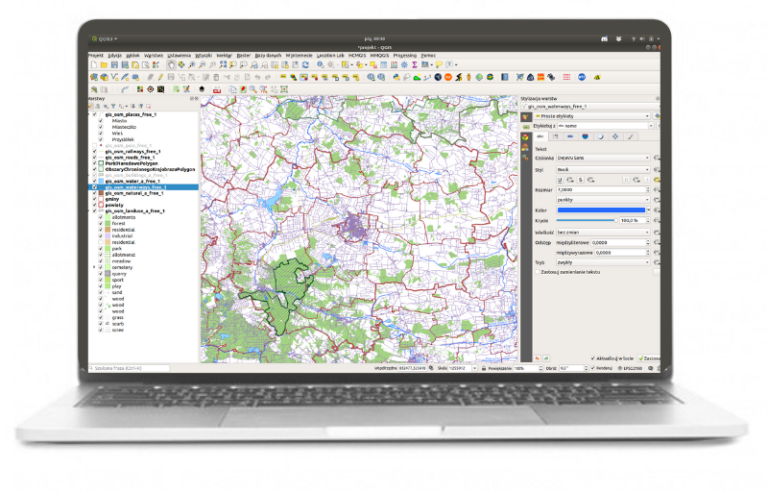Open the Etykietuj z name field dropdown
This screenshot has width=768, height=492.
[606, 126]
